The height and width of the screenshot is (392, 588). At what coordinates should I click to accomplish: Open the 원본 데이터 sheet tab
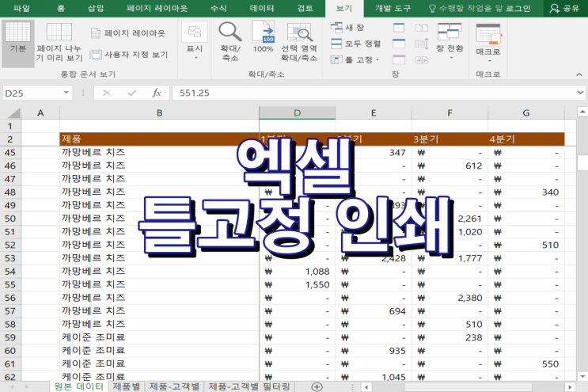[79, 386]
